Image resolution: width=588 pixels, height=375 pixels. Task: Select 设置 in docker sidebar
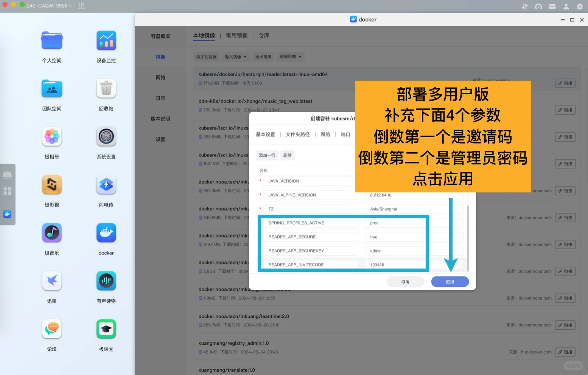click(x=160, y=139)
